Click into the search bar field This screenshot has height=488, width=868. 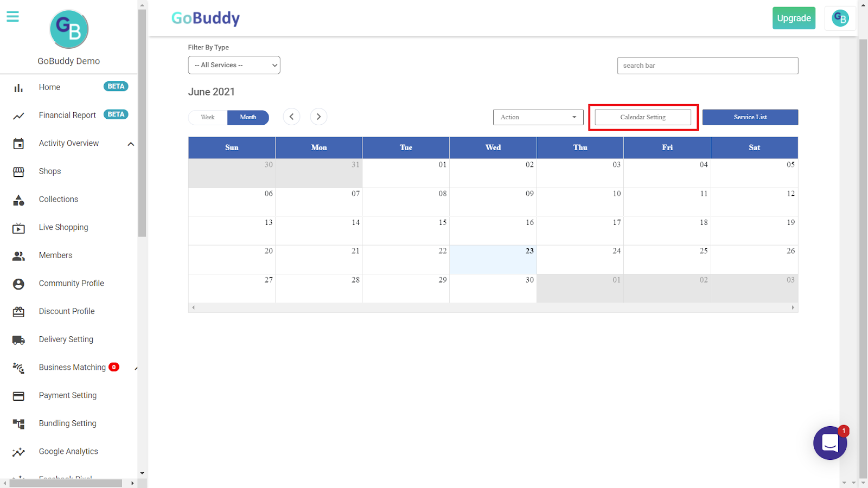(x=707, y=66)
